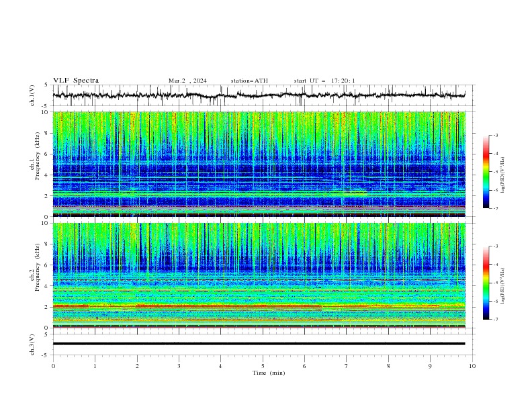This screenshot has width=532, height=411.
Task: Click time axis tick label '3'
Action: tap(179, 366)
